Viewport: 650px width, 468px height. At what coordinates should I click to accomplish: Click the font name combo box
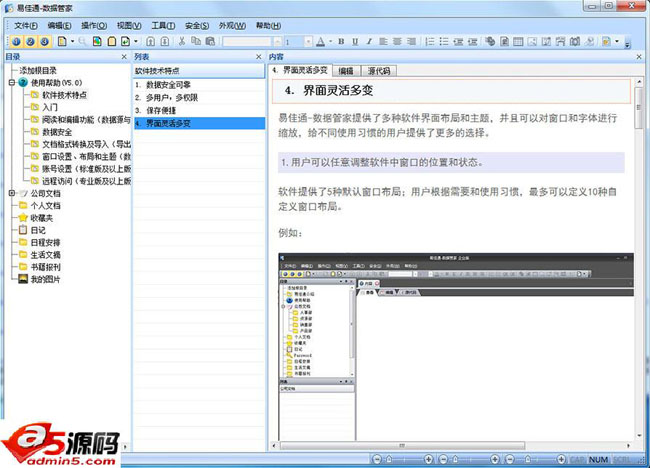[252, 41]
